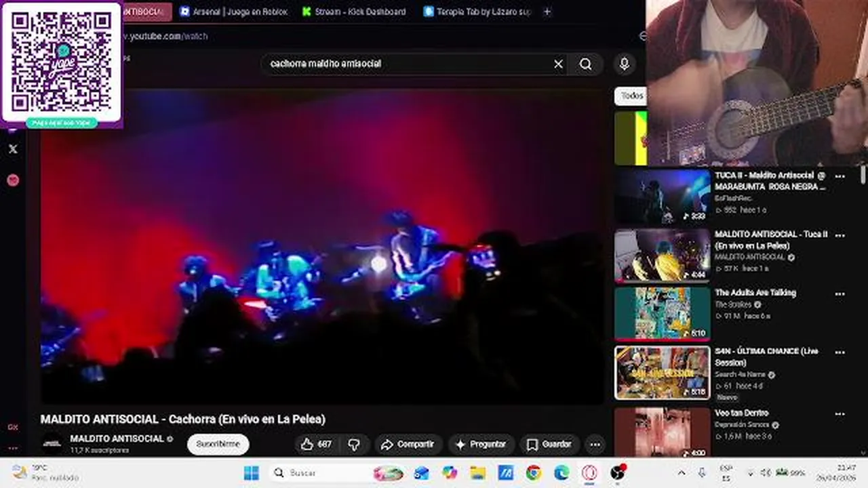Click video title 'Veo tan Dentro'
Image resolution: width=868 pixels, height=488 pixels.
click(741, 413)
